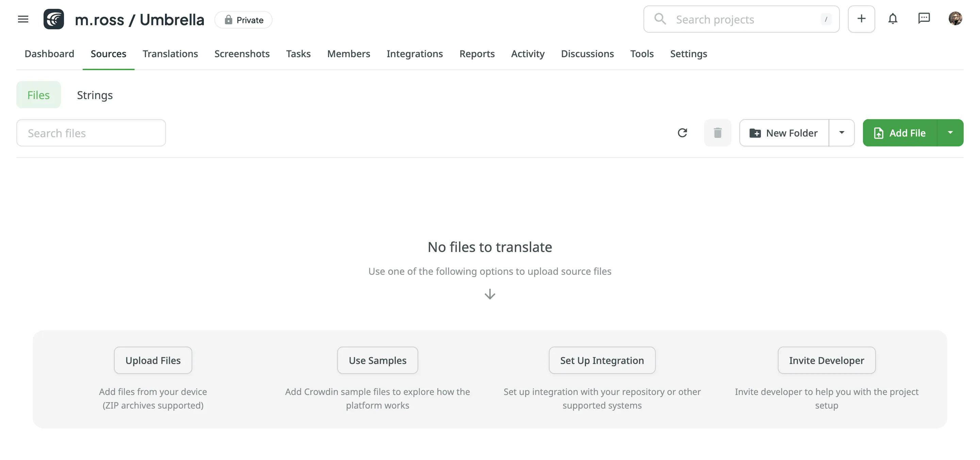Refresh the file list with the reload icon
Screen dimensions: 980x460
click(683, 132)
